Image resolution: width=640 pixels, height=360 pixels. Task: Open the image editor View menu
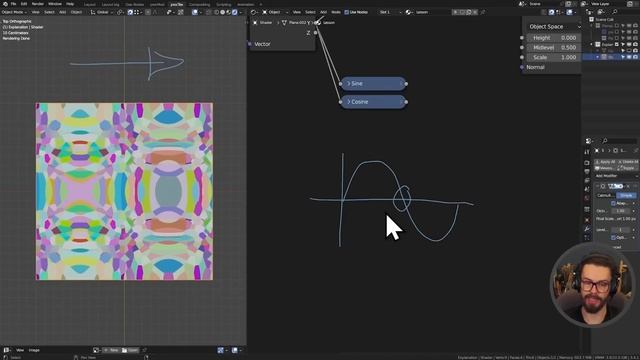pyautogui.click(x=20, y=350)
